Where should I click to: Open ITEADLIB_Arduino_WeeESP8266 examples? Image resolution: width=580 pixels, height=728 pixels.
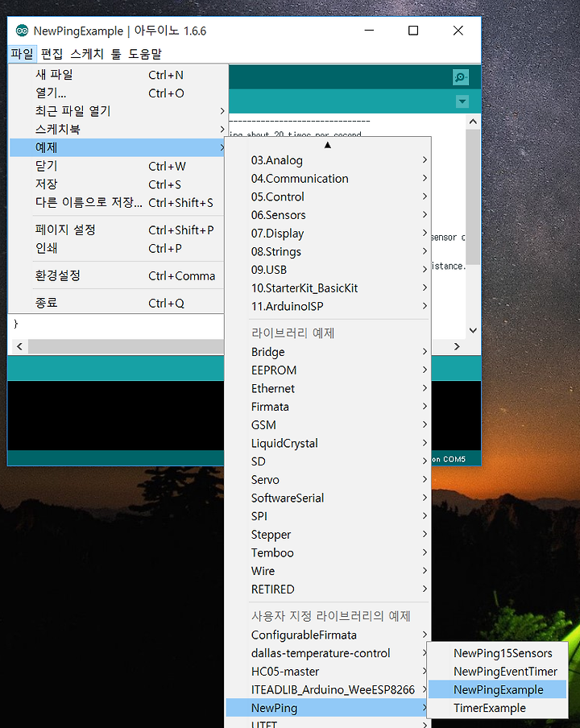pyautogui.click(x=328, y=690)
